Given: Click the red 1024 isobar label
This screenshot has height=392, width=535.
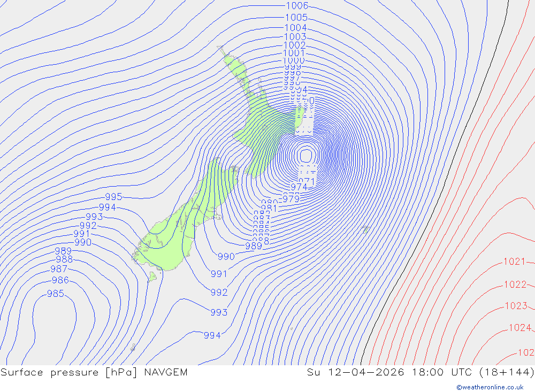Looking at the screenshot, I should click(520, 328).
